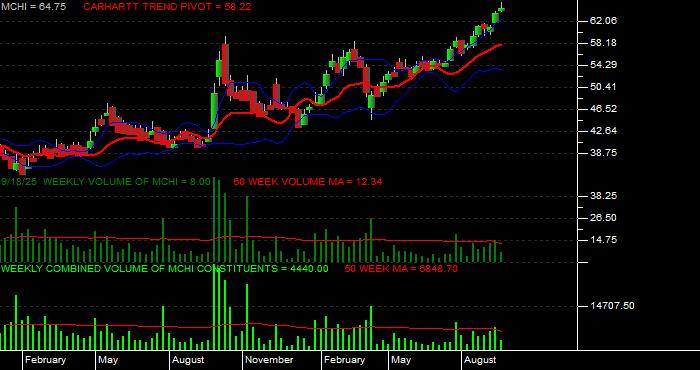Click the MCHI = 64.75 price label

click(33, 7)
